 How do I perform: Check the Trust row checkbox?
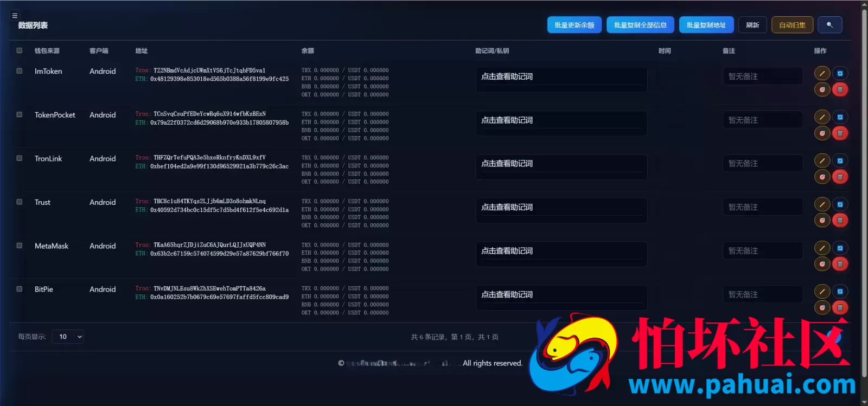[20, 202]
